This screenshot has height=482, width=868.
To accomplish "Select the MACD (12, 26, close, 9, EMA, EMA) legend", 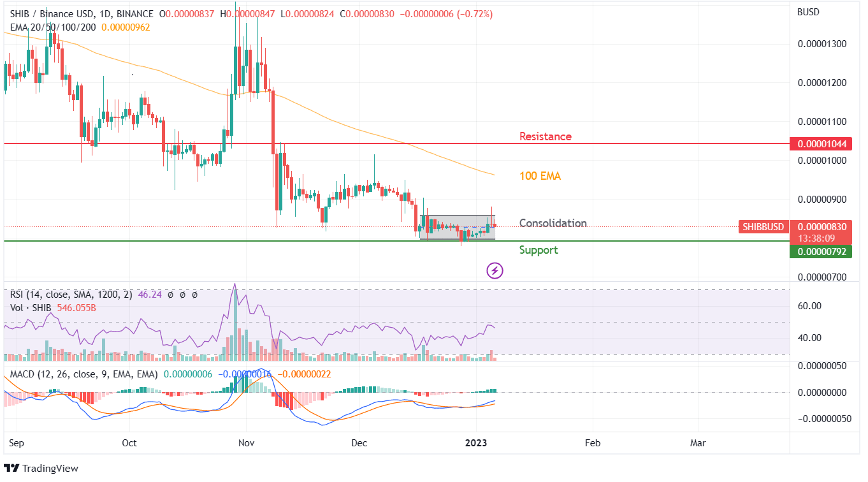I will point(83,374).
